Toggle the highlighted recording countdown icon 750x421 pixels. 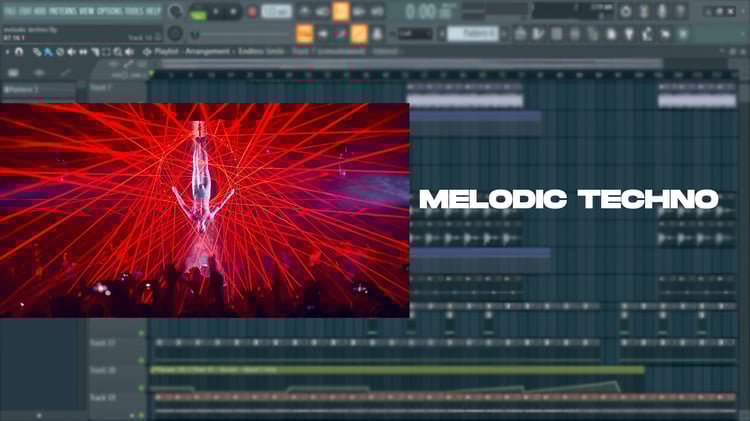pos(341,12)
